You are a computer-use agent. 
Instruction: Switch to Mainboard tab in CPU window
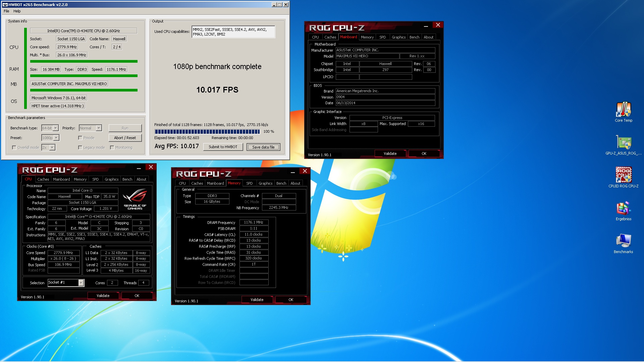[x=61, y=179]
